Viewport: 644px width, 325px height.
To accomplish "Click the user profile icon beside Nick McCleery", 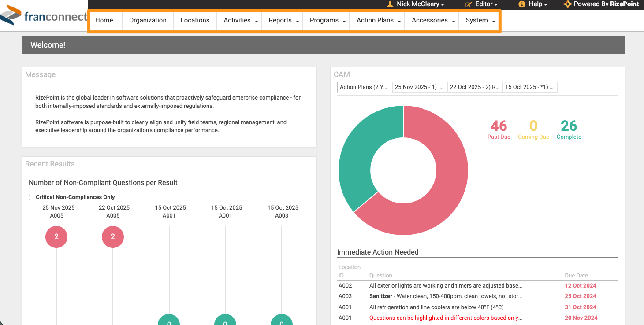I will (390, 4).
